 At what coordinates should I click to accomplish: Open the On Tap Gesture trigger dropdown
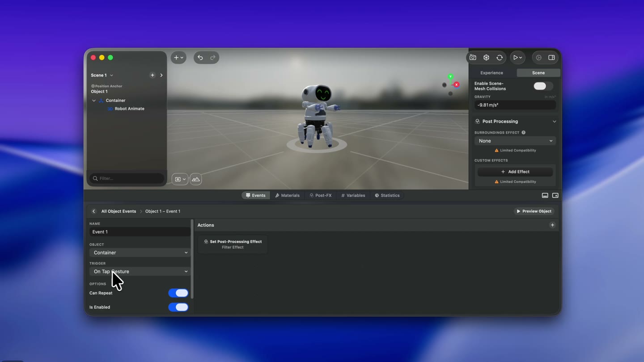(140, 271)
